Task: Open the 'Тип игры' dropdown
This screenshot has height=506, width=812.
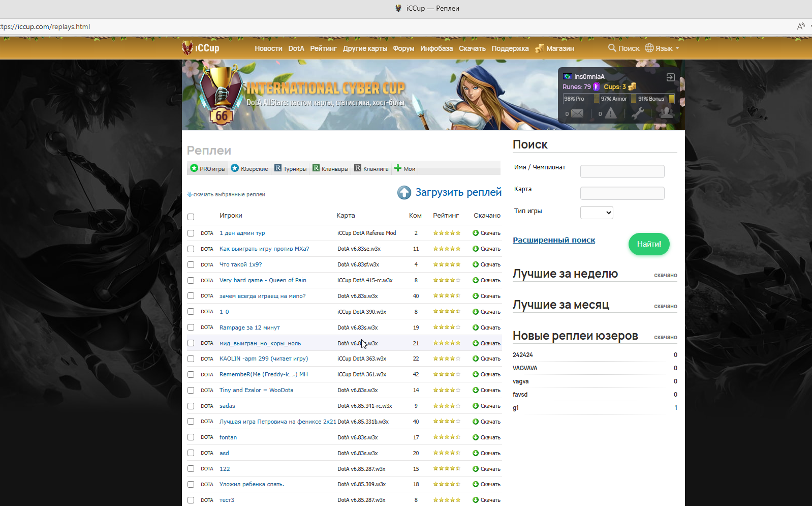Action: (x=597, y=213)
